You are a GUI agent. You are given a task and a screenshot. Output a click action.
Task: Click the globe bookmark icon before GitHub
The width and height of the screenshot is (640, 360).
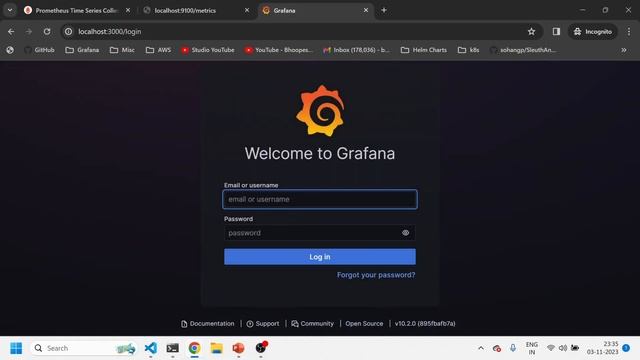coord(10,50)
